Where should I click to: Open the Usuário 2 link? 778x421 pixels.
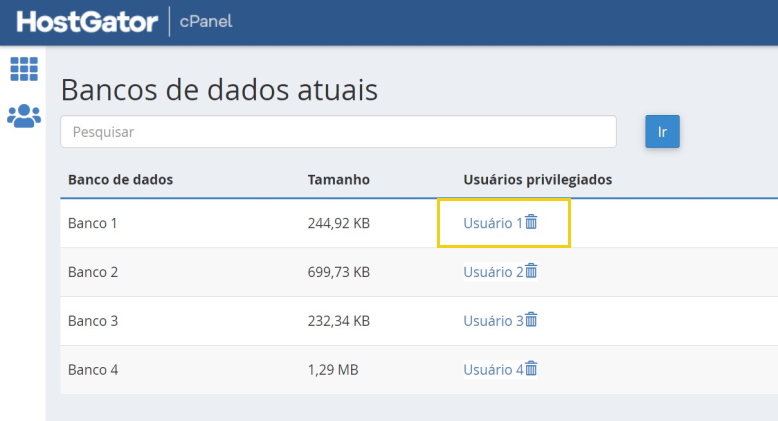pyautogui.click(x=493, y=272)
